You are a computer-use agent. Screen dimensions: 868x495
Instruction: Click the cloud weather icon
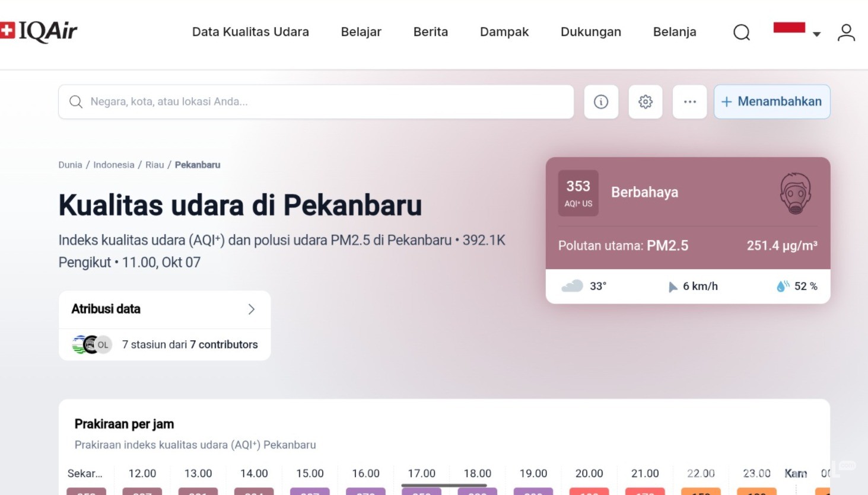point(573,286)
